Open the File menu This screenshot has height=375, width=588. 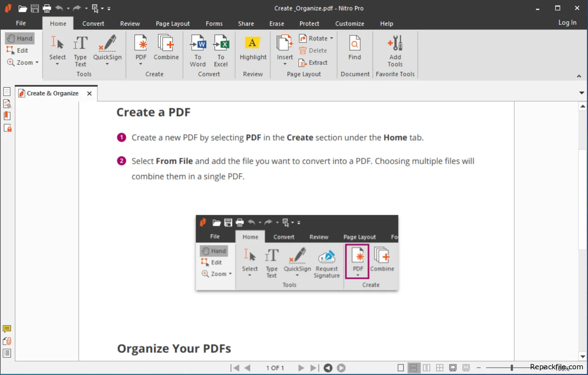click(x=21, y=23)
